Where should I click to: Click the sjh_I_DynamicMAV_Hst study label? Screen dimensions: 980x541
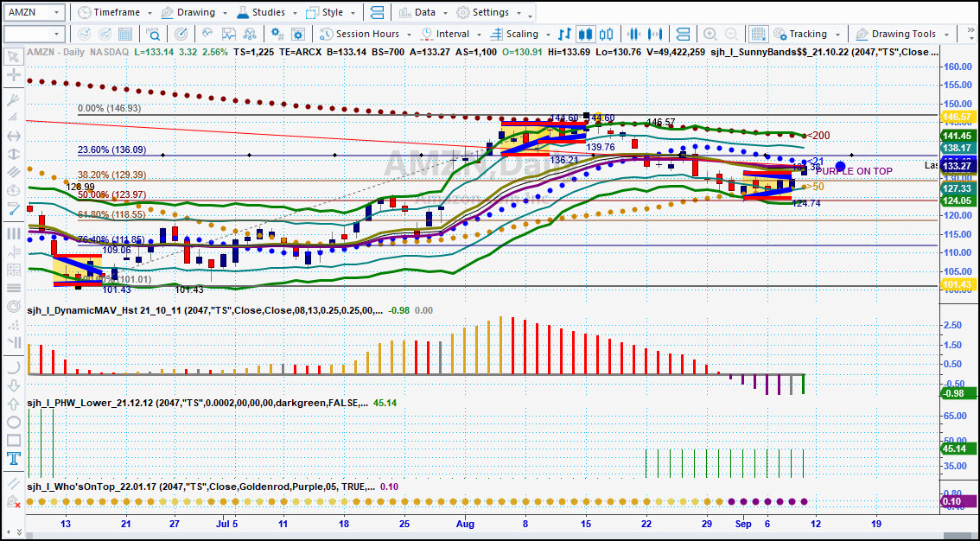click(203, 310)
